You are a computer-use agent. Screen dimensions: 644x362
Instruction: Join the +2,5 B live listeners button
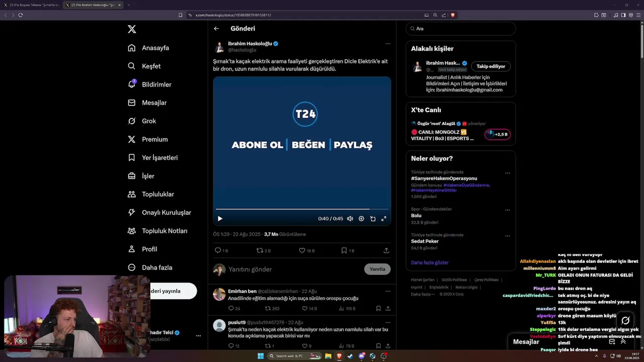click(x=498, y=135)
